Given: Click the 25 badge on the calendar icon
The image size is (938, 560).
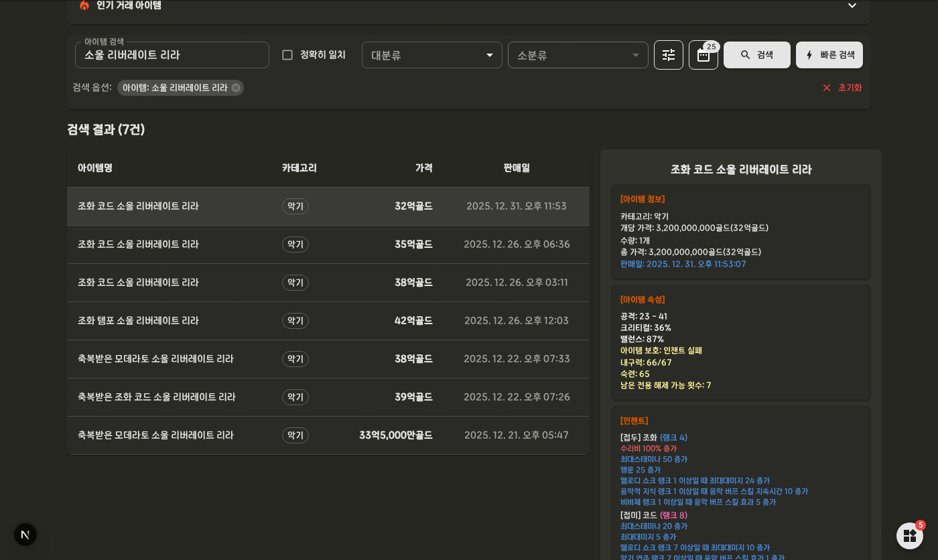Looking at the screenshot, I should pyautogui.click(x=712, y=47).
